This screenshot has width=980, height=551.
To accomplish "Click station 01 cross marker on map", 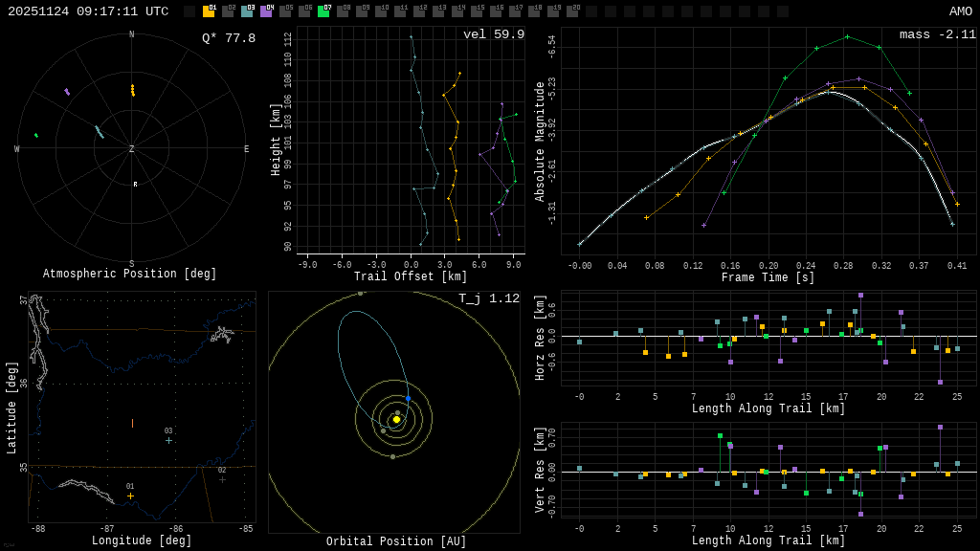I will pyautogui.click(x=130, y=496).
